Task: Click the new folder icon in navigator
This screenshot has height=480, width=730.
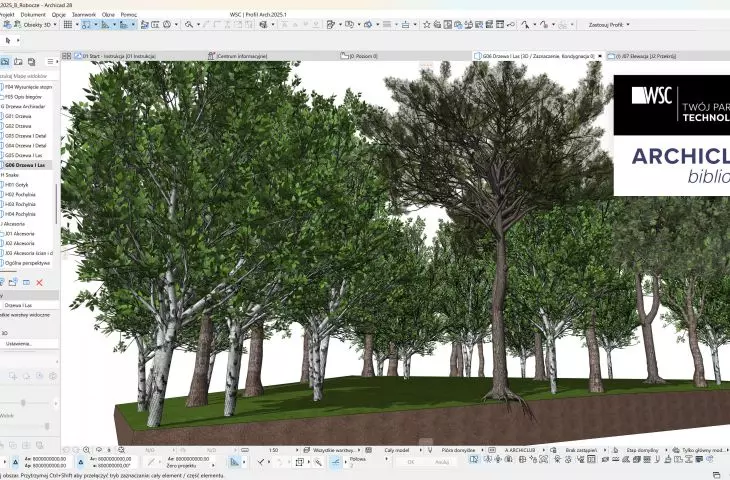Action: [x=13, y=283]
